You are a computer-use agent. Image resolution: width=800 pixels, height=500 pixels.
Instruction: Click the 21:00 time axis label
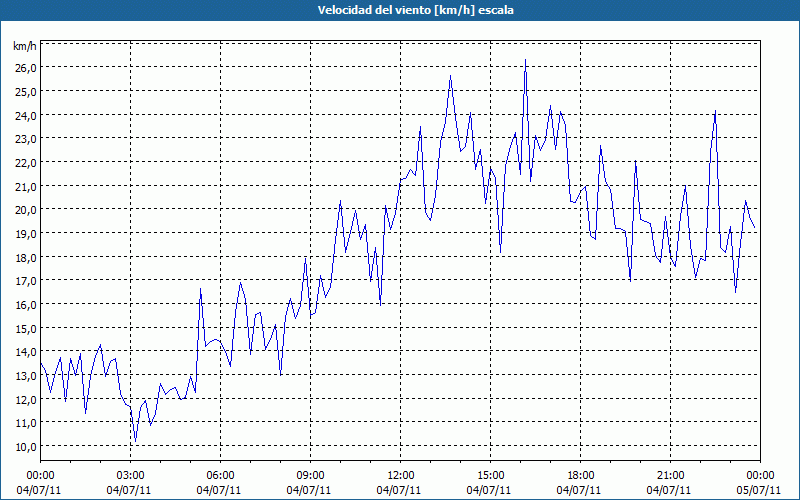670,476
